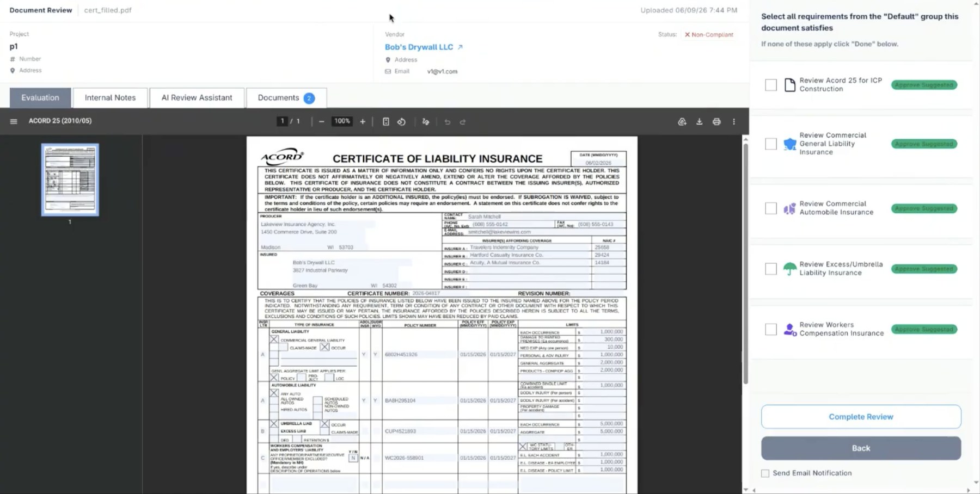Click the Excess/Umbrella umbrella icon

pyautogui.click(x=789, y=269)
